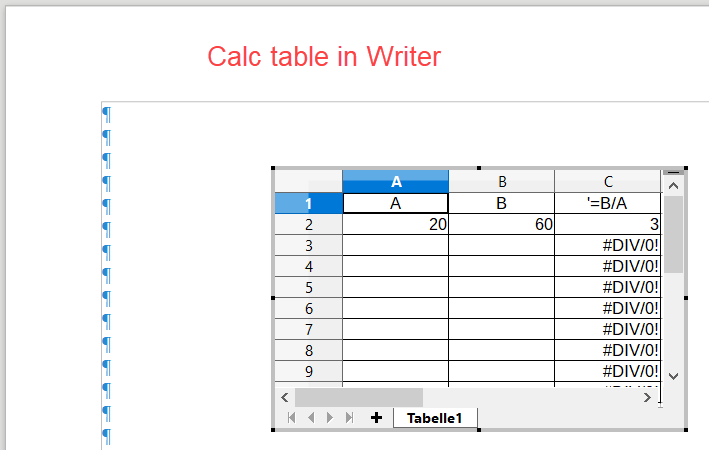The height and width of the screenshot is (450, 709).
Task: Go to the first sheet using navigation arrow
Action: (x=292, y=418)
